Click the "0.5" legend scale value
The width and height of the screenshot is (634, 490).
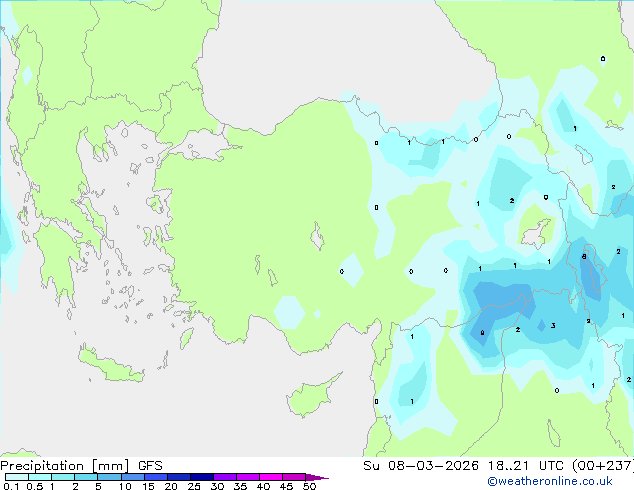pyautogui.click(x=35, y=486)
